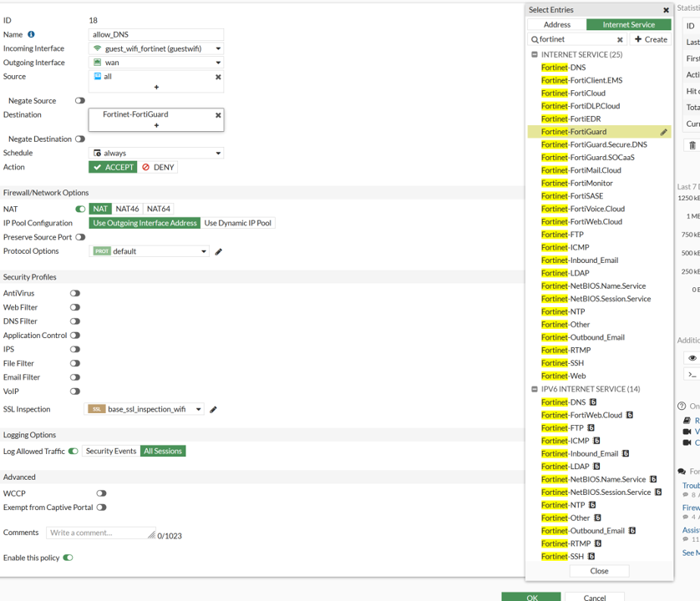Image resolution: width=700 pixels, height=601 pixels.
Task: Click Cancel to discard changes
Action: click(595, 597)
